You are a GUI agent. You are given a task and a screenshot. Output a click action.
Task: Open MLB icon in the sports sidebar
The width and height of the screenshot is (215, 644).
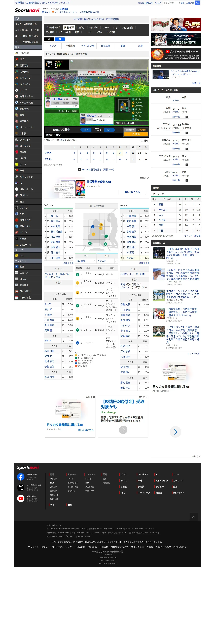17,59
